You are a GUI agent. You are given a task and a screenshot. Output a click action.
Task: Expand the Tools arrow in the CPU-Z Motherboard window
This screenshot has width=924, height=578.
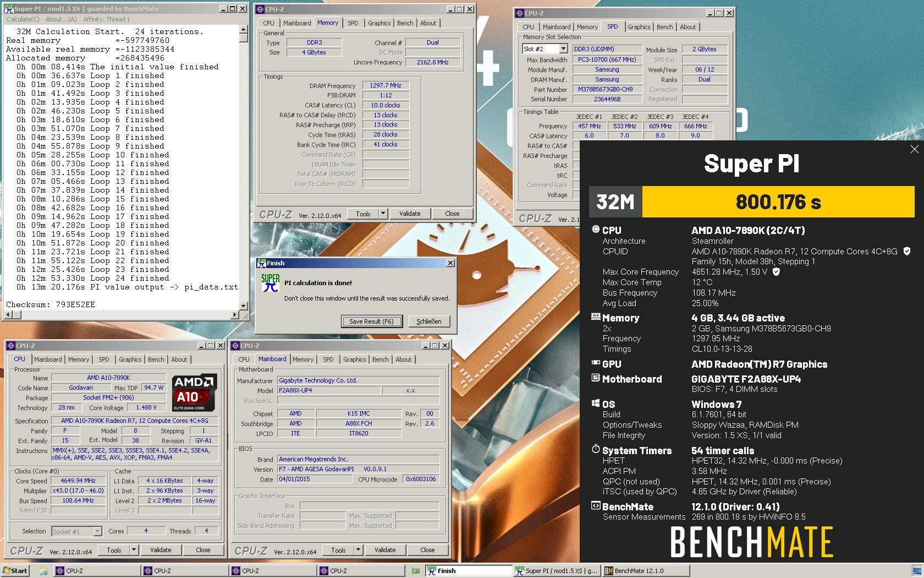tap(358, 550)
